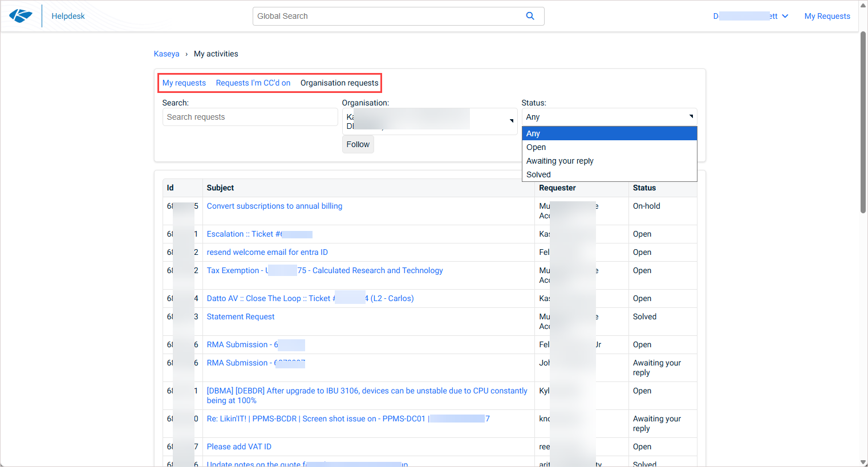The width and height of the screenshot is (868, 467).
Task: Select the Organisation requests tab
Action: pos(339,83)
